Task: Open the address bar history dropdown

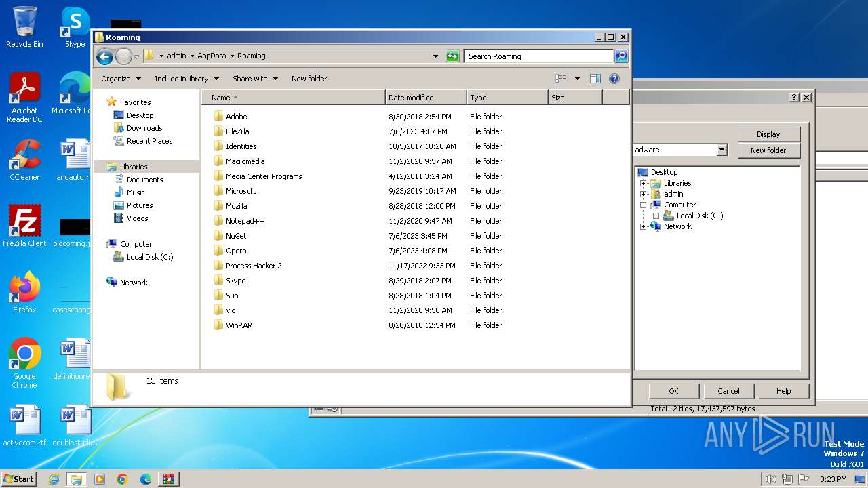Action: coord(435,56)
